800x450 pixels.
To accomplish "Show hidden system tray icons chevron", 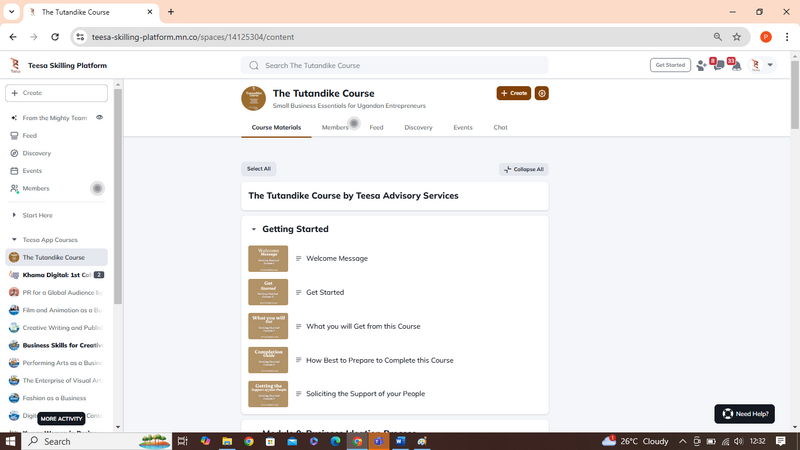I will pos(682,441).
